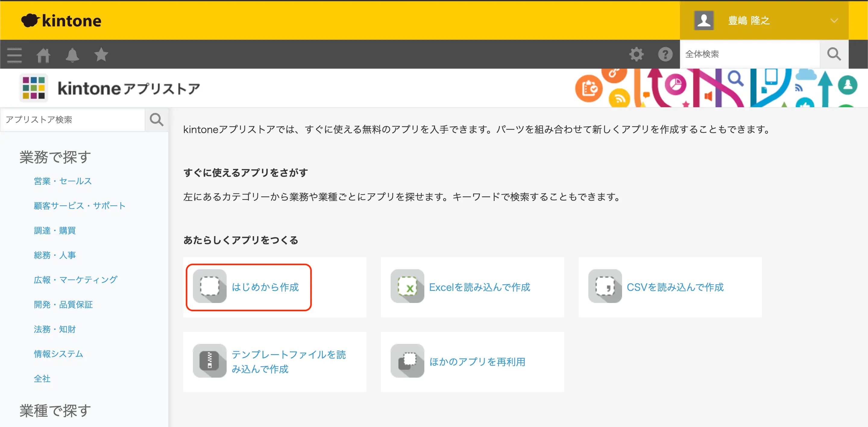Browse the 営業・セールス category
The image size is (868, 427).
click(x=63, y=181)
